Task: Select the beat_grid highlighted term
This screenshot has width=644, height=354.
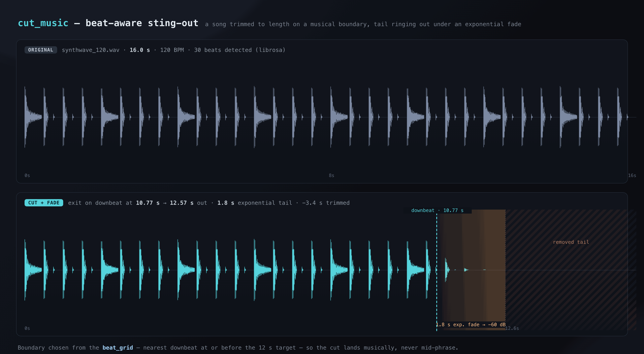Action: [118, 348]
